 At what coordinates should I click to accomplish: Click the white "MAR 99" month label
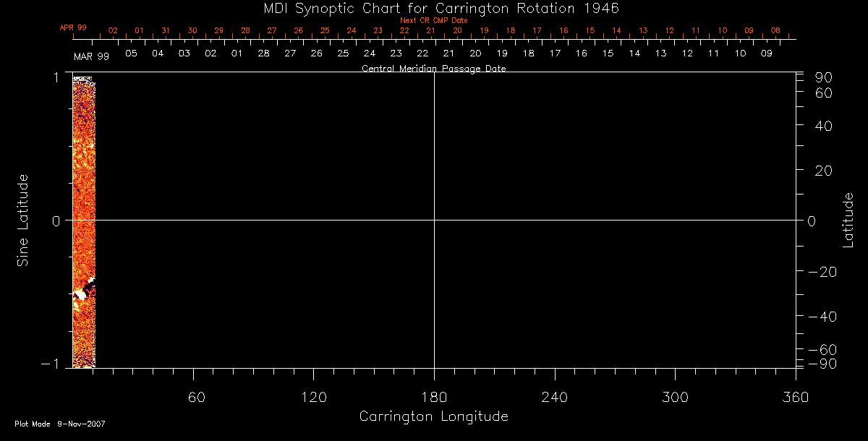coord(91,56)
